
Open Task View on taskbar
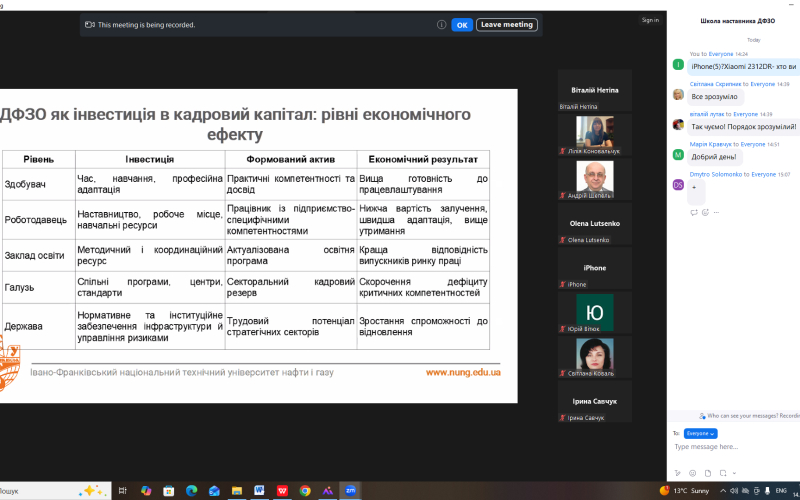122,491
